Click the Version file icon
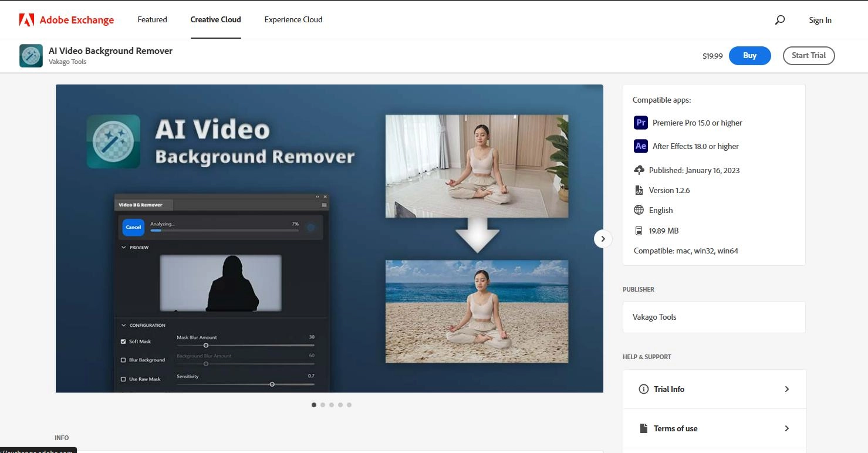 [639, 190]
